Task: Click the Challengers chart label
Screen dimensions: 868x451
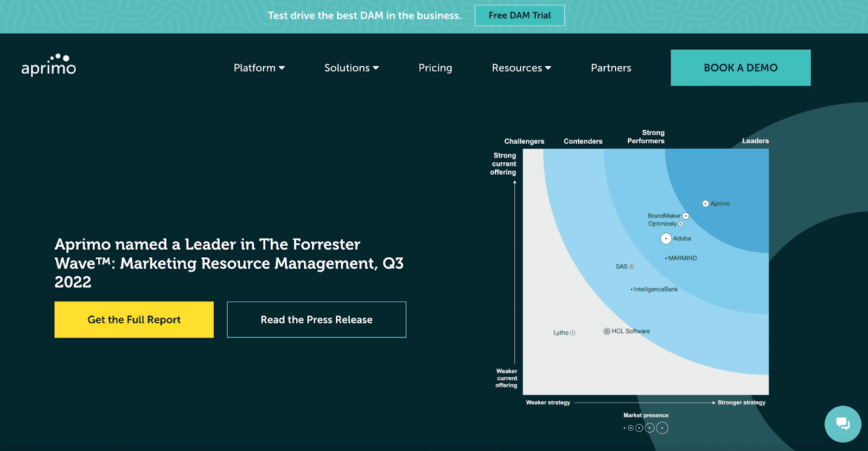Action: click(x=524, y=141)
